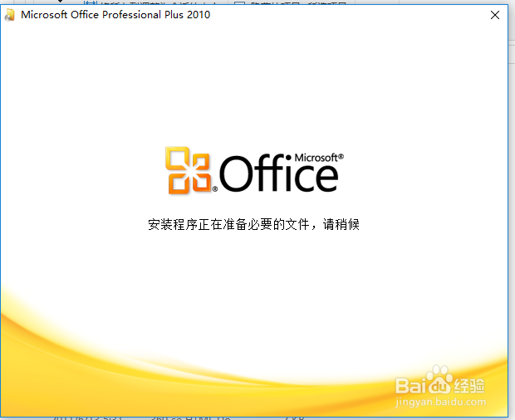This screenshot has width=515, height=420.
Task: Click the orange Office logo emblem
Action: pos(189,170)
